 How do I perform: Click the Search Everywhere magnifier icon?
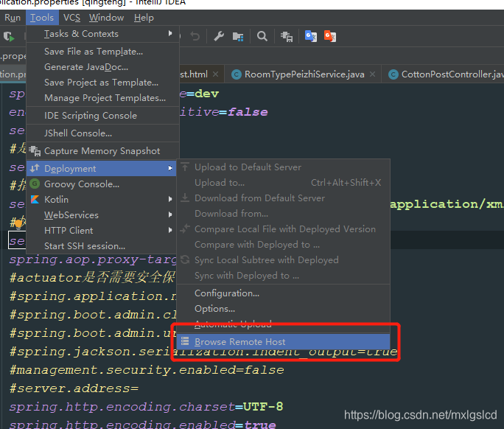pos(262,36)
